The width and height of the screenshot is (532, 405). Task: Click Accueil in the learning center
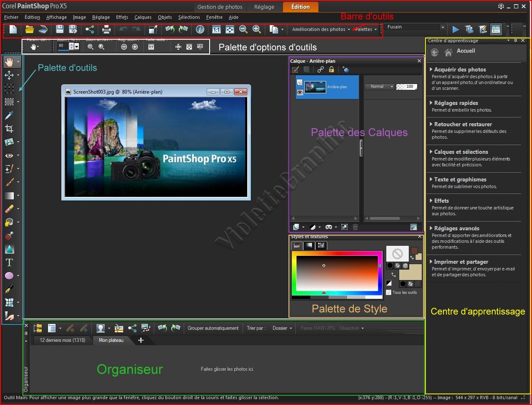[466, 51]
